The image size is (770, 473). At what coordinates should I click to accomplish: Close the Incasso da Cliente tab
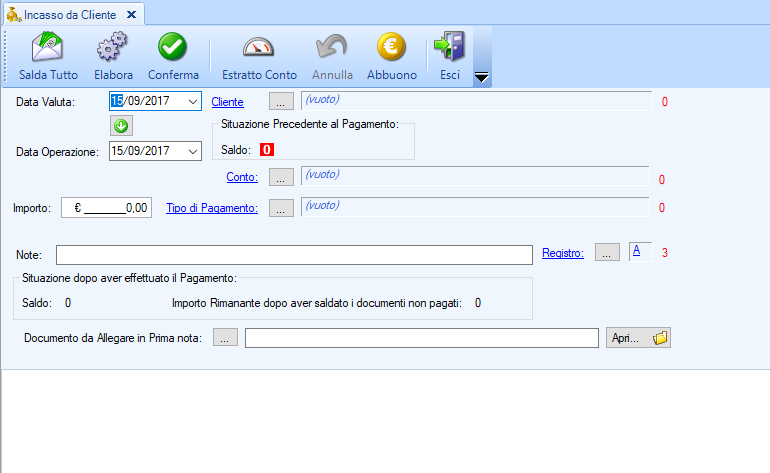pos(131,14)
